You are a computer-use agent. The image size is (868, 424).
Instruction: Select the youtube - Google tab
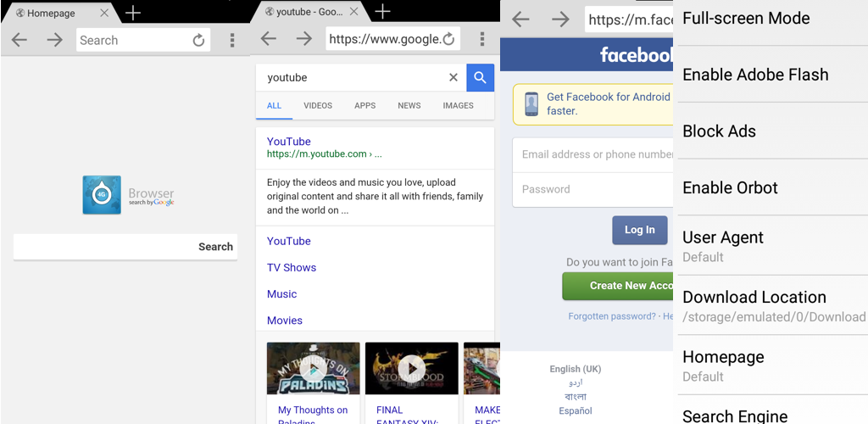(310, 12)
